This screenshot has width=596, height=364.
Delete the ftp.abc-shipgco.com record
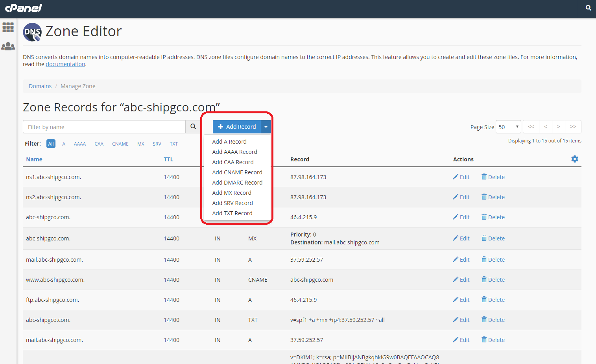pos(493,300)
